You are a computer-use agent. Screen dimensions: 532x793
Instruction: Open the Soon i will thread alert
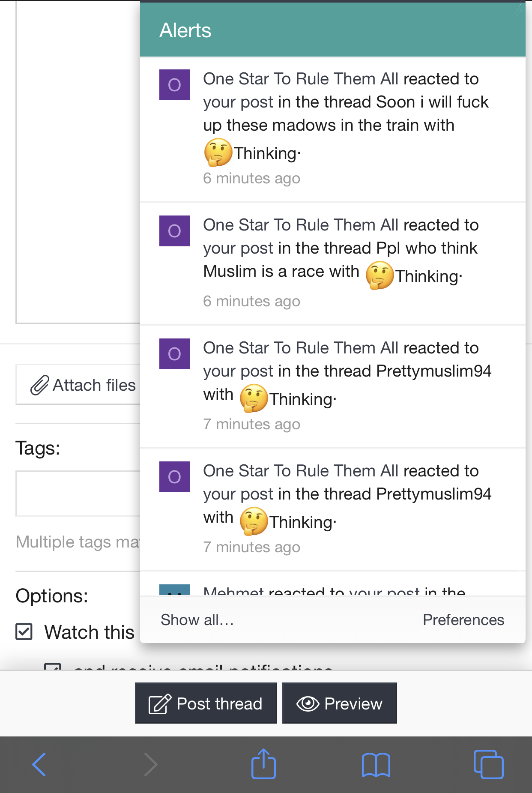pyautogui.click(x=333, y=129)
